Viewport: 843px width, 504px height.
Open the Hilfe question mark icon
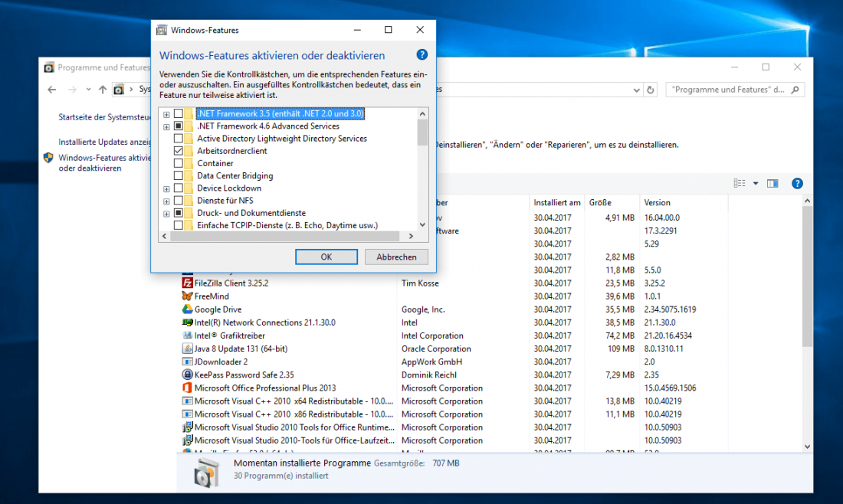point(797,183)
